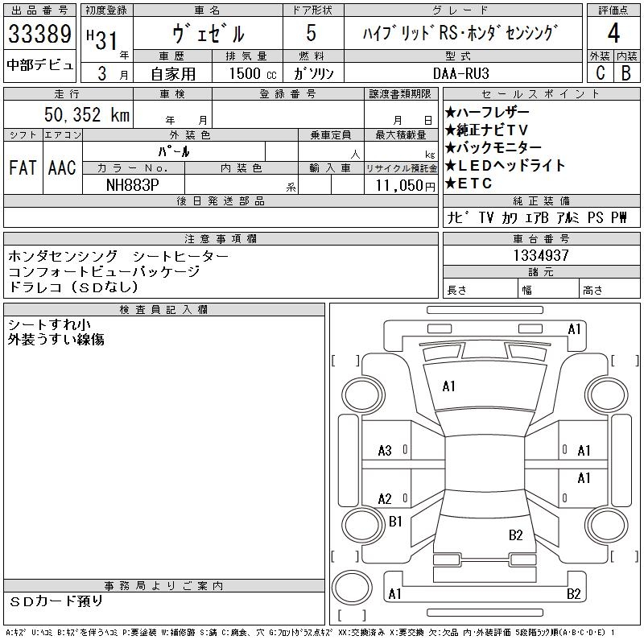Click the ハーフレザー sales point
This screenshot has width=644, height=644.
point(487,113)
